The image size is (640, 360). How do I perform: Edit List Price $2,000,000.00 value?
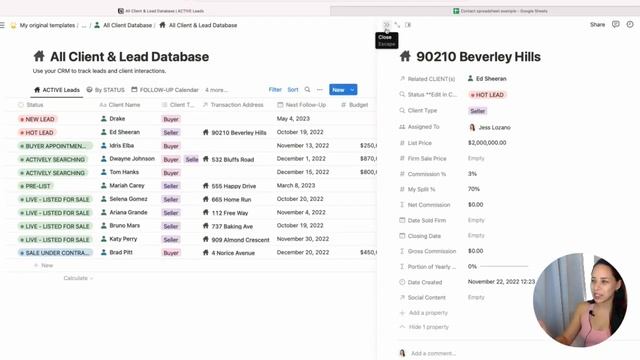pyautogui.click(x=487, y=143)
